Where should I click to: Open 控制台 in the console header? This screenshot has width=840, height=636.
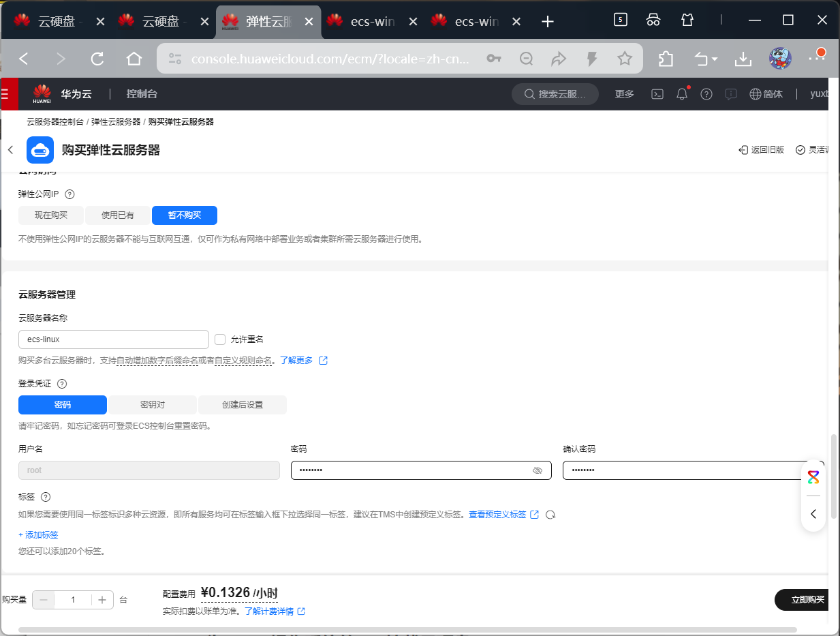(142, 94)
